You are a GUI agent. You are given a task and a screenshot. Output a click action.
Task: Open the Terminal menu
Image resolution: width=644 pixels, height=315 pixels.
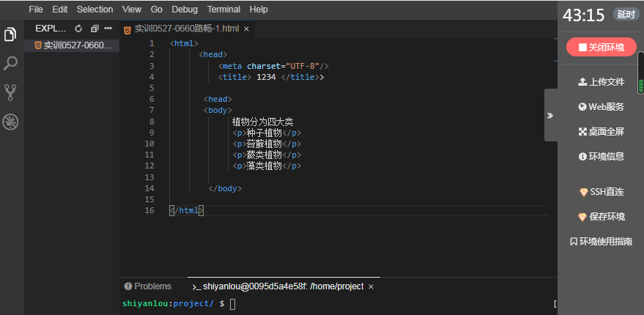(223, 10)
